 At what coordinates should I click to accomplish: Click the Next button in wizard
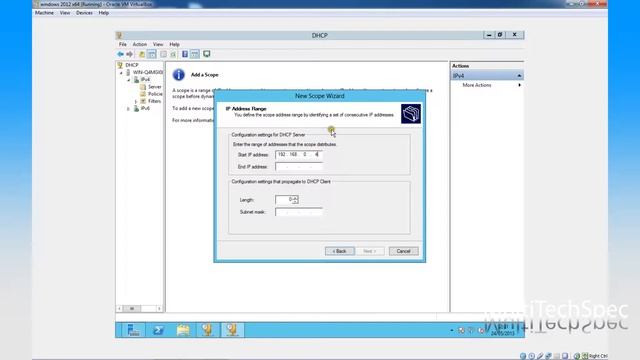369,251
